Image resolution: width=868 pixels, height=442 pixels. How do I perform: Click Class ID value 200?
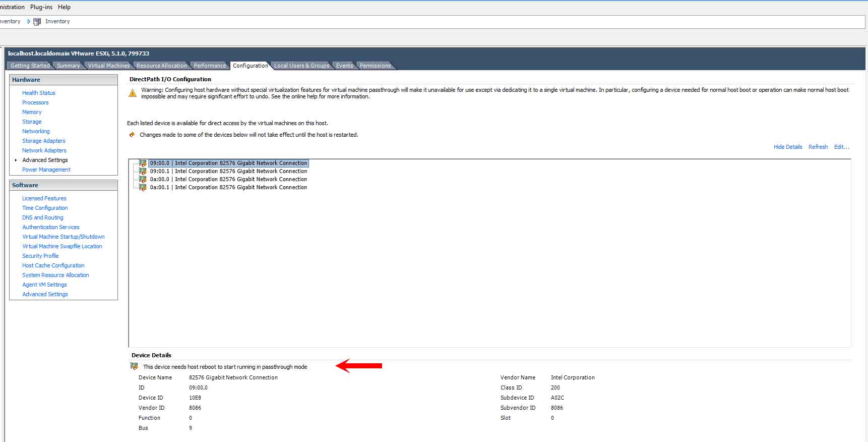pyautogui.click(x=555, y=388)
